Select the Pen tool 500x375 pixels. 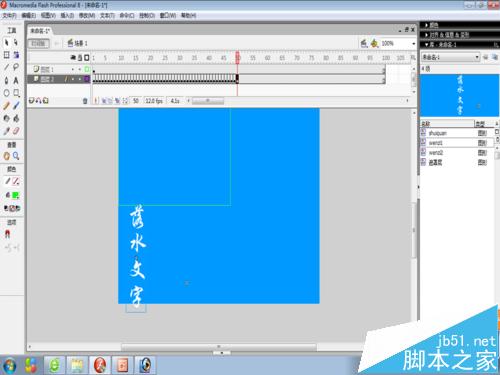pyautogui.click(x=6, y=80)
